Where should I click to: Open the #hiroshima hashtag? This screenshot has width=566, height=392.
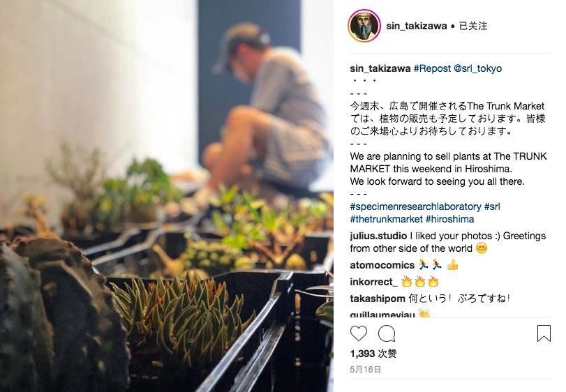pos(449,219)
